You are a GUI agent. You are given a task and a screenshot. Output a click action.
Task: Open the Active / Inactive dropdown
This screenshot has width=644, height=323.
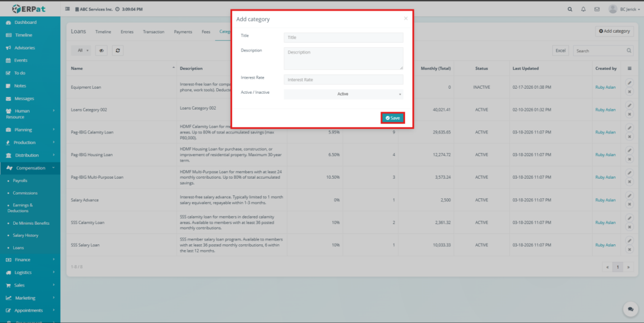coord(343,94)
